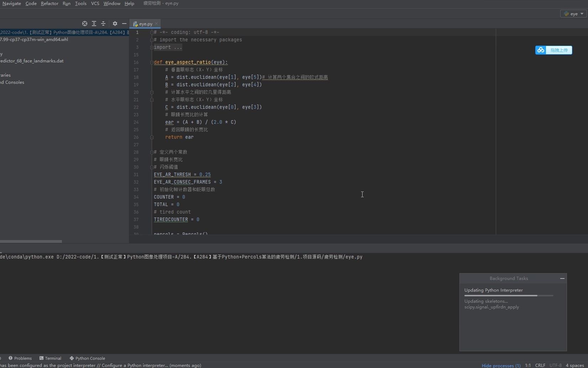The image size is (588, 368).
Task: Open the Run menu
Action: point(66,4)
